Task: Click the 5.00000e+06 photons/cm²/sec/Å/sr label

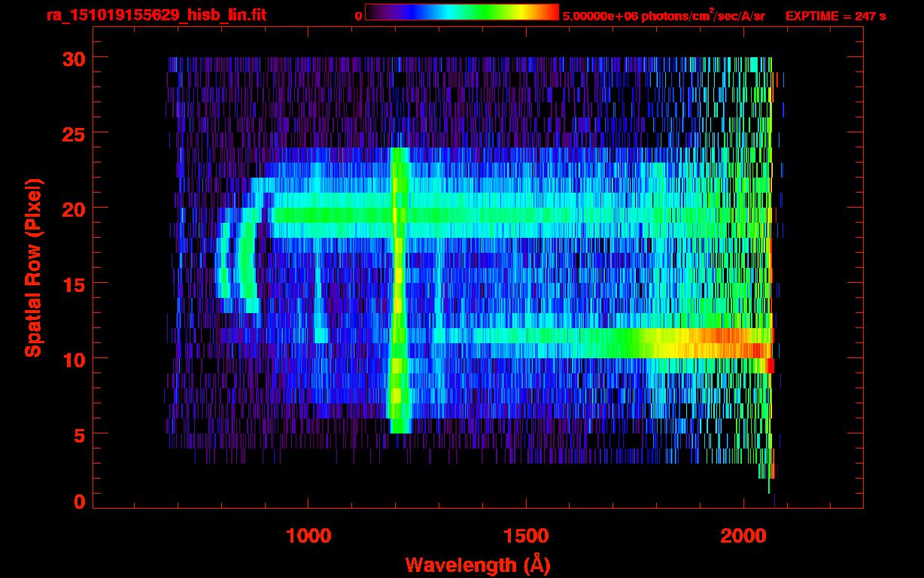Action: (x=664, y=15)
